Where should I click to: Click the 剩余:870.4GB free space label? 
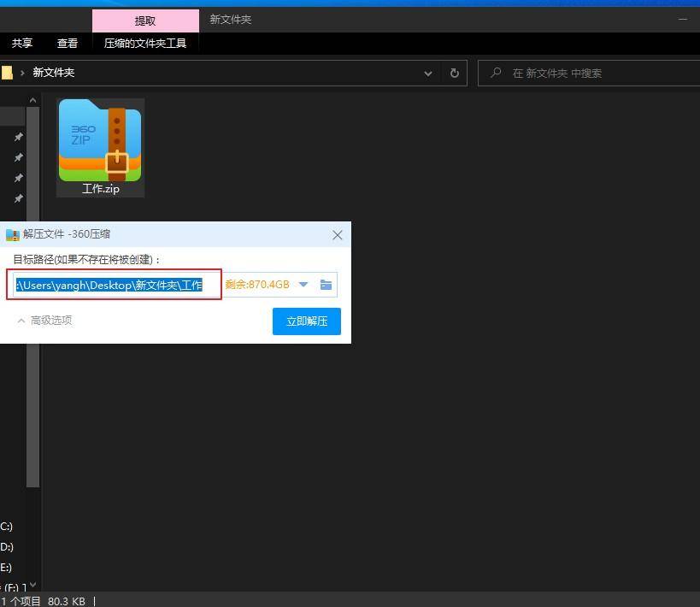[257, 285]
